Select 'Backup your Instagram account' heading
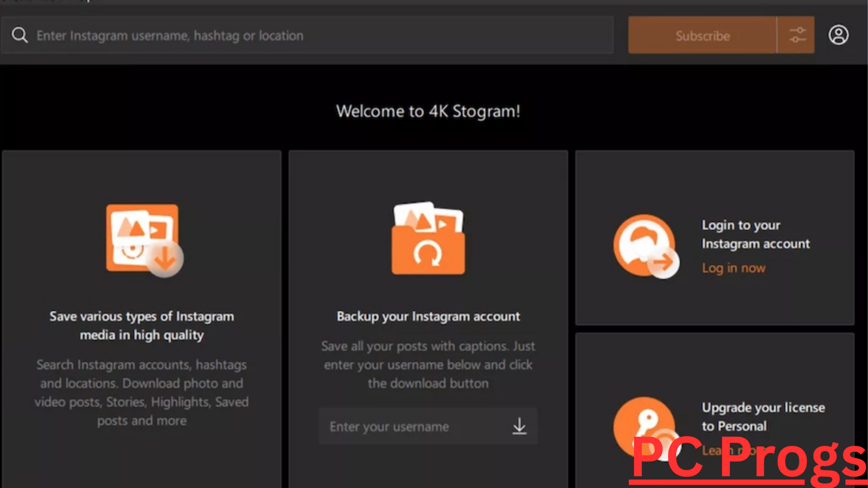The height and width of the screenshot is (488, 868). 428,316
